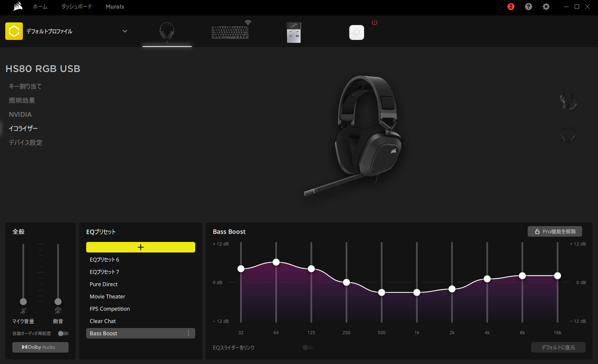The height and width of the screenshot is (364, 598).
Task: Choose the lower headset view thumbnail
Action: pyautogui.click(x=568, y=136)
